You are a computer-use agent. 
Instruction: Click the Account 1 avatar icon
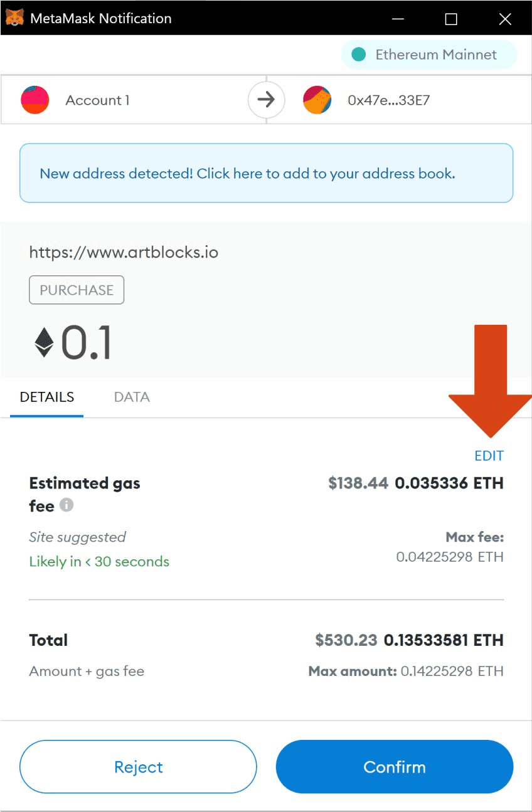pos(35,100)
